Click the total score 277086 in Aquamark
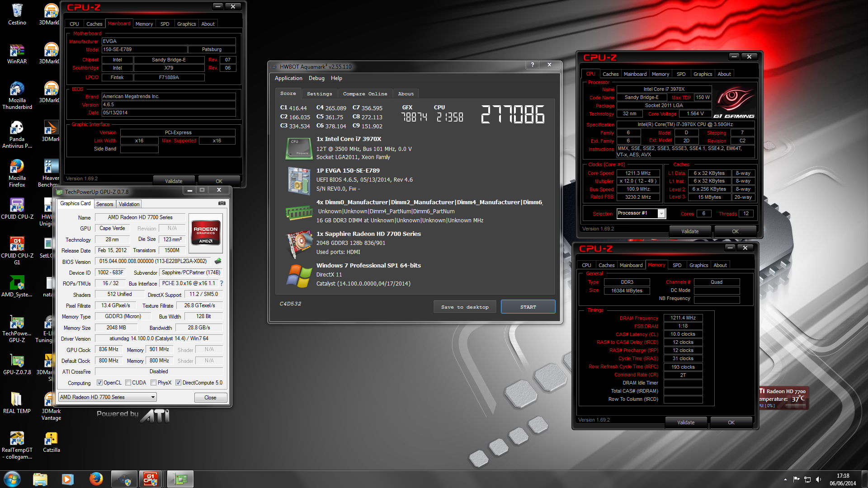 pos(513,114)
